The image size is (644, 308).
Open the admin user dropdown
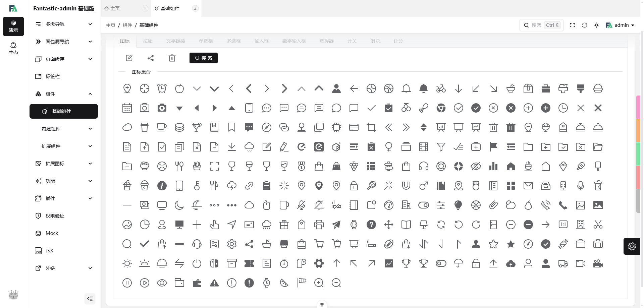coord(620,25)
